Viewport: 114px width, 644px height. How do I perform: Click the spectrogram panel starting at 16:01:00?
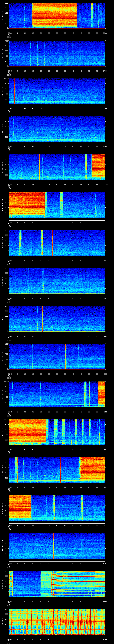pos(57,243)
